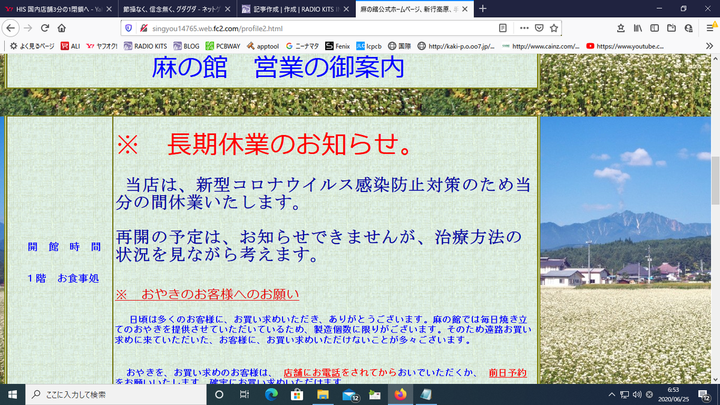Toggle the sidebars button

tap(654, 28)
